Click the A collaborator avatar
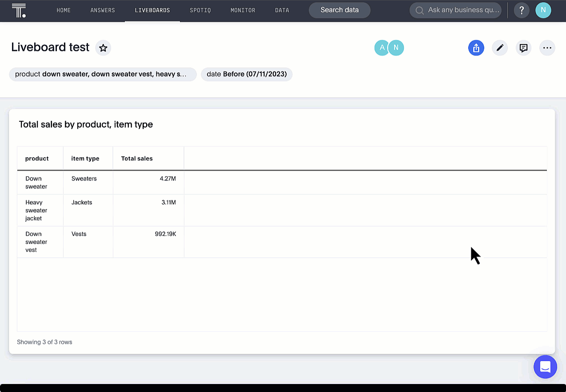The image size is (566, 392). pos(382,48)
